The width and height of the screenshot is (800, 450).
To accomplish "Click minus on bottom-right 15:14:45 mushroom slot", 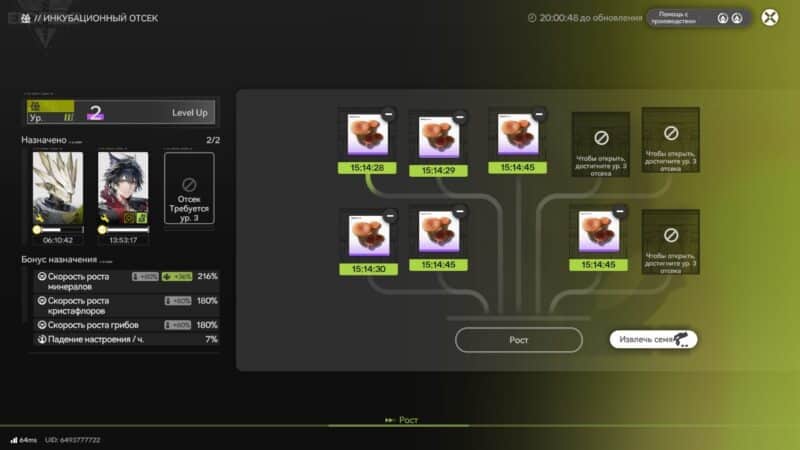I will (x=621, y=214).
